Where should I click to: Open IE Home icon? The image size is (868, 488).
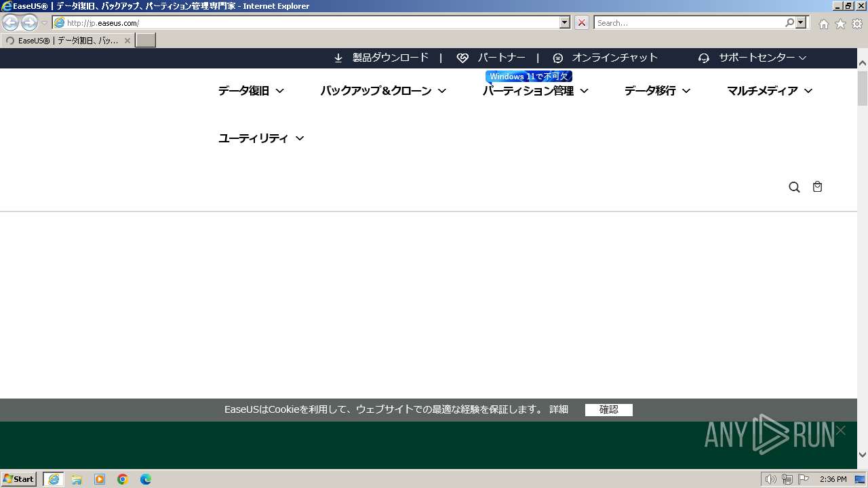(x=823, y=24)
